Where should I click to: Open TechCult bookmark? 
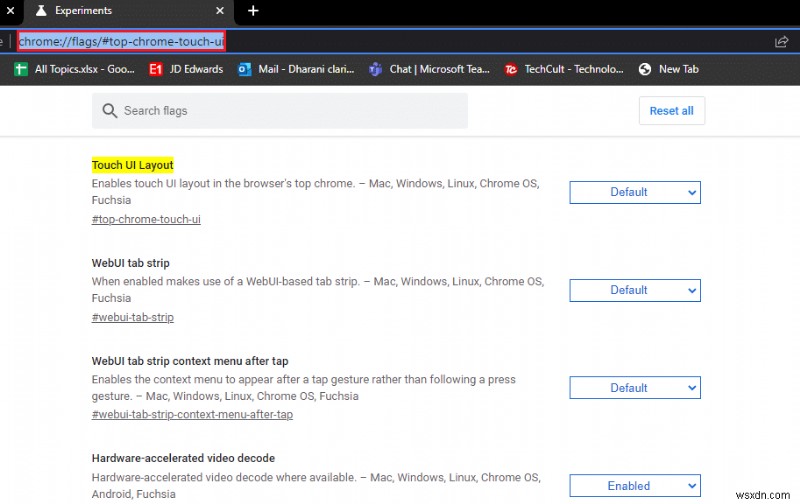click(x=564, y=69)
